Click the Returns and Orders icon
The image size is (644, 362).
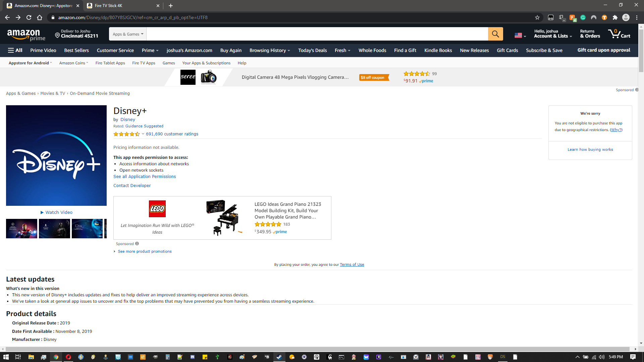[590, 34]
